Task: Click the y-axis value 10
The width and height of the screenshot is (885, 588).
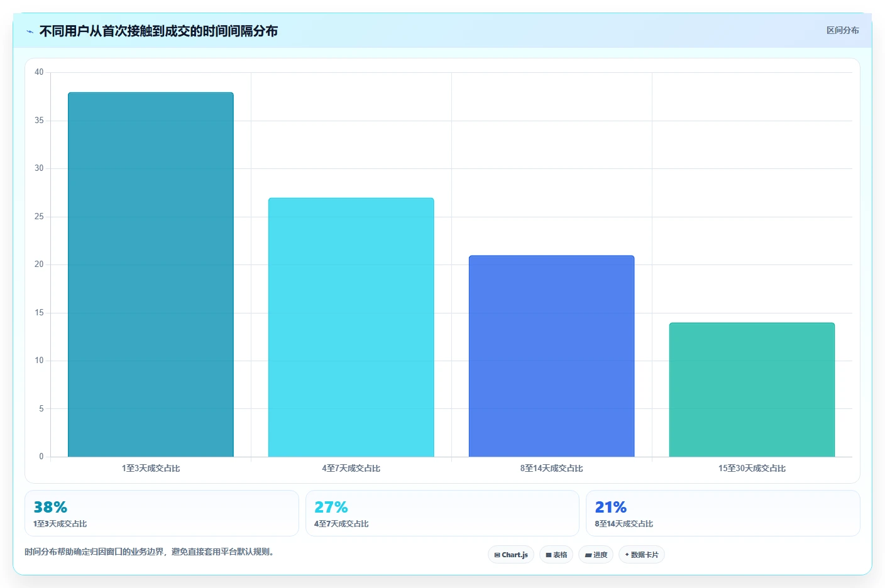Action: (39, 361)
